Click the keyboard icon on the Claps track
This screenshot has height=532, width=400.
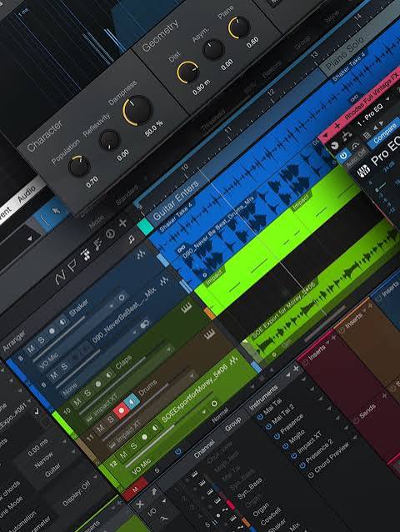[x=187, y=308]
